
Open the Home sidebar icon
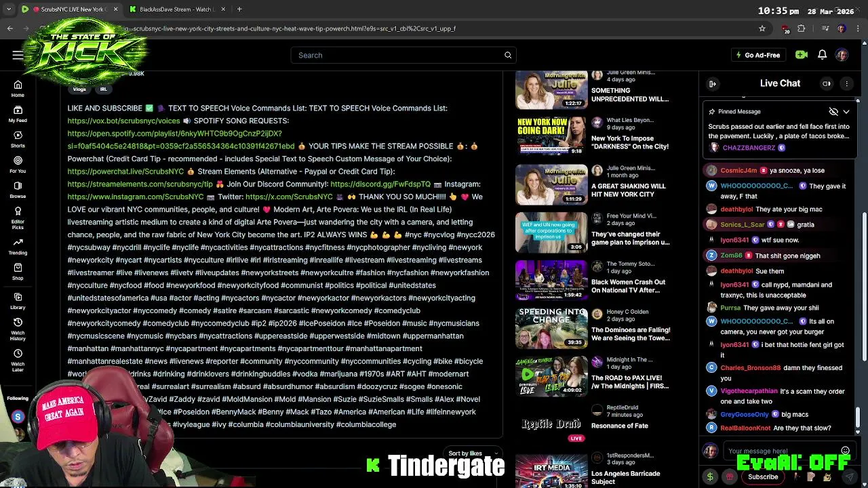tap(18, 88)
